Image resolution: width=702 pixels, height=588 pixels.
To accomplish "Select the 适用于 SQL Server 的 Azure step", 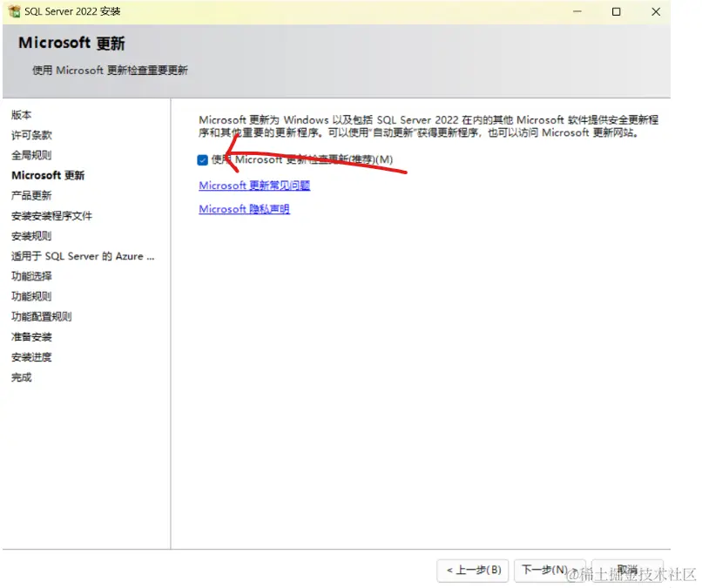I will tap(83, 256).
